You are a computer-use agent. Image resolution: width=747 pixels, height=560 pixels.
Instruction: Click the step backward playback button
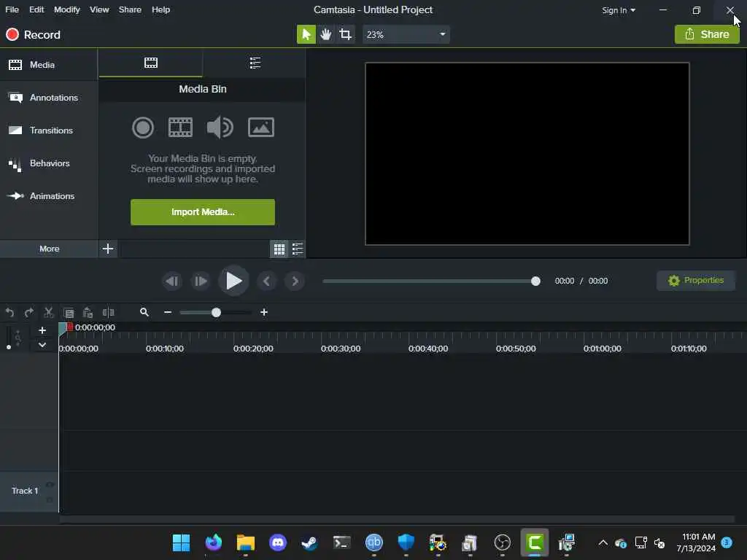point(172,281)
